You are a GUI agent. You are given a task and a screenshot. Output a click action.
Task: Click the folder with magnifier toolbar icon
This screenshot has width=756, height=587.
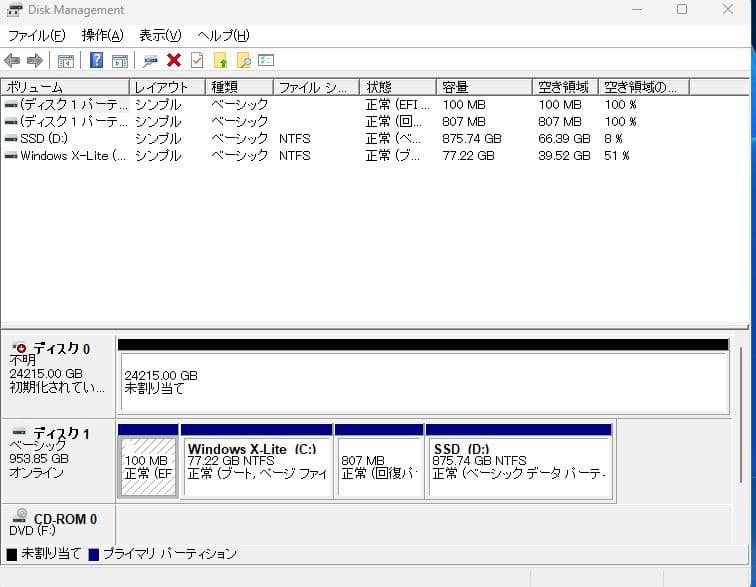(244, 60)
